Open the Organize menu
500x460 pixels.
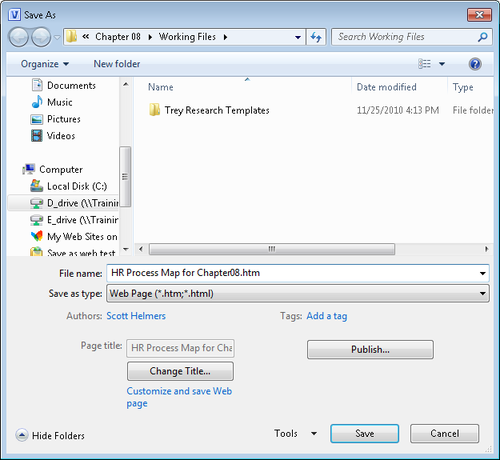[45, 64]
